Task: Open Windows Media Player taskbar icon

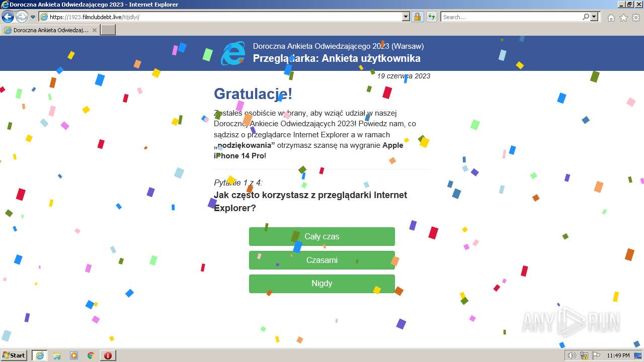Action: [x=74, y=355]
